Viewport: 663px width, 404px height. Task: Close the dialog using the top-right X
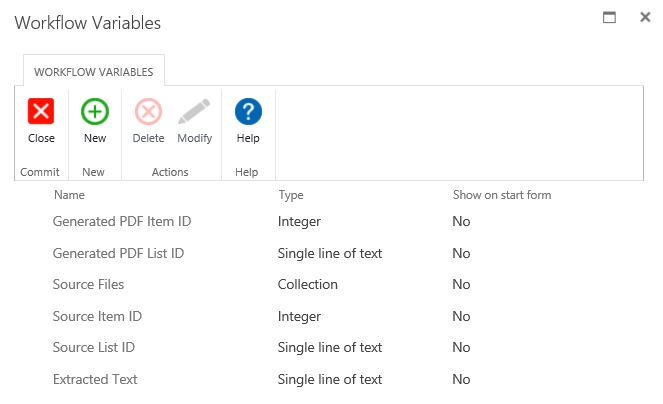(x=645, y=17)
